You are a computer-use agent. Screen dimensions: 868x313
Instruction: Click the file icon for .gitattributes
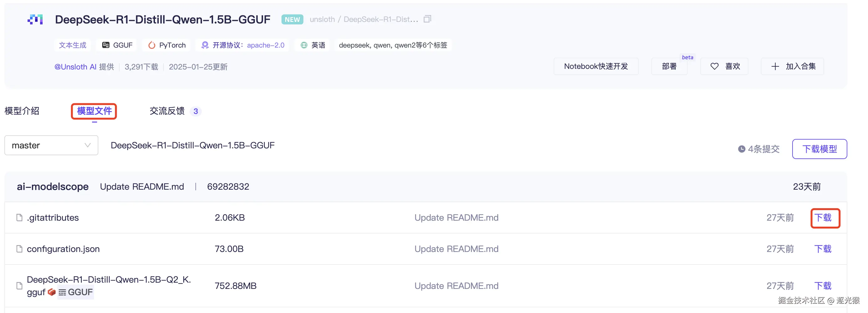(19, 218)
